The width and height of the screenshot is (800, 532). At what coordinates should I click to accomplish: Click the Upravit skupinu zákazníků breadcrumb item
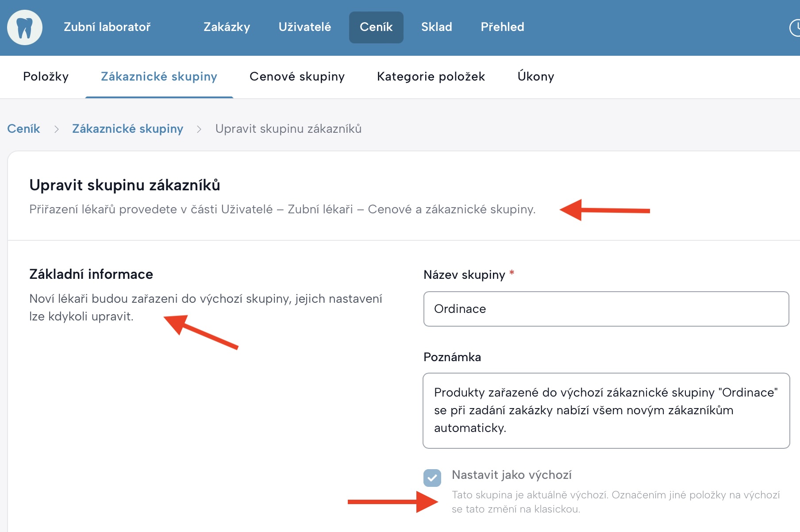click(288, 129)
